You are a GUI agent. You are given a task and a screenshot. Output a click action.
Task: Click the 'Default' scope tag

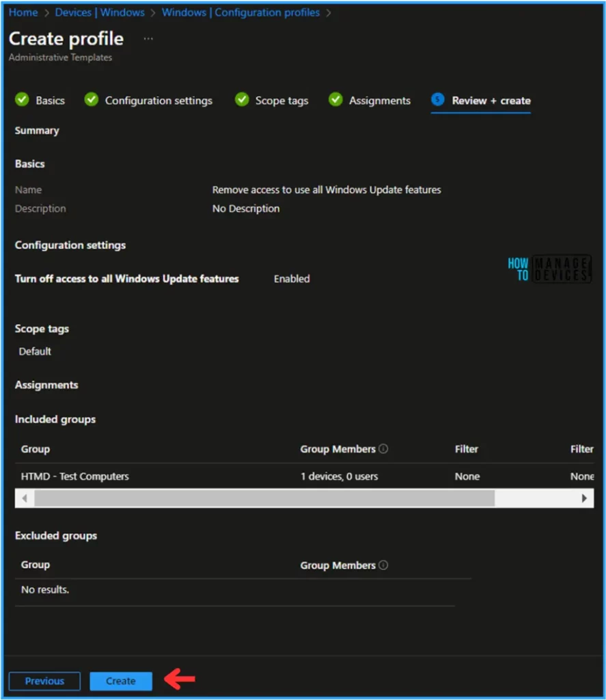pyautogui.click(x=35, y=351)
